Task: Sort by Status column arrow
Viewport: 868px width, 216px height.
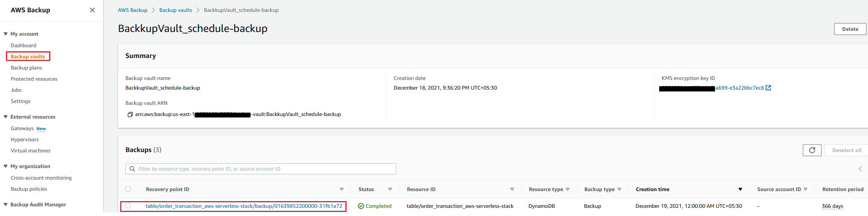Action: tap(390, 189)
